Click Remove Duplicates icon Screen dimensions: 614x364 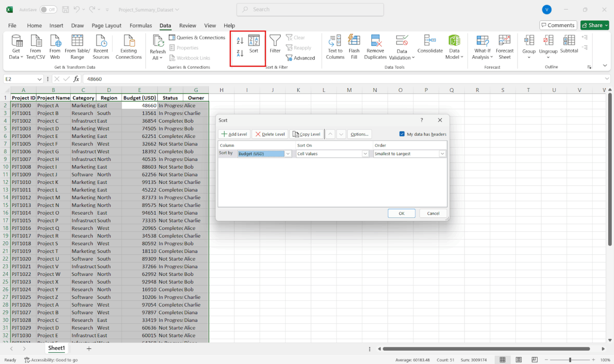375,47
